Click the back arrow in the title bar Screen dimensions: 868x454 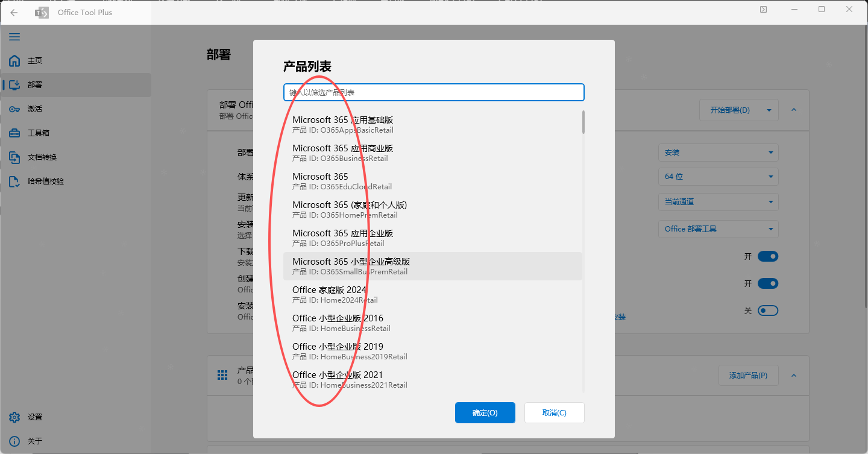[x=13, y=12]
